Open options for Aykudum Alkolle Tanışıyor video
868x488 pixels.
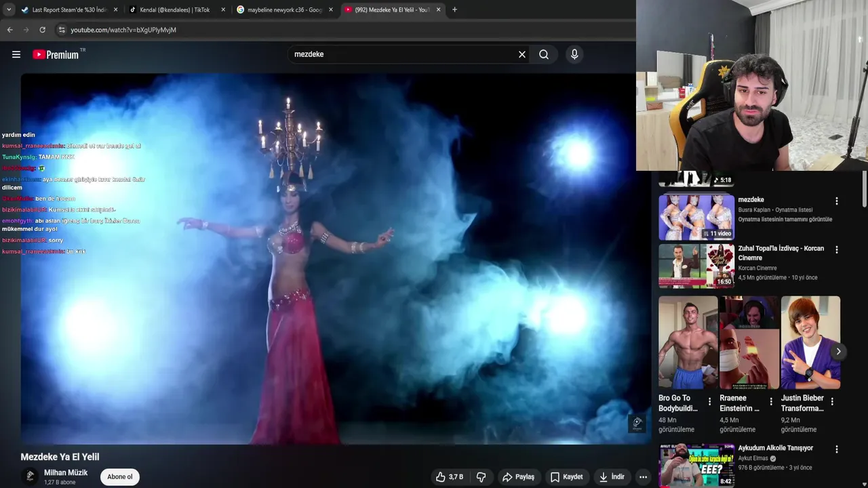pos(836,449)
